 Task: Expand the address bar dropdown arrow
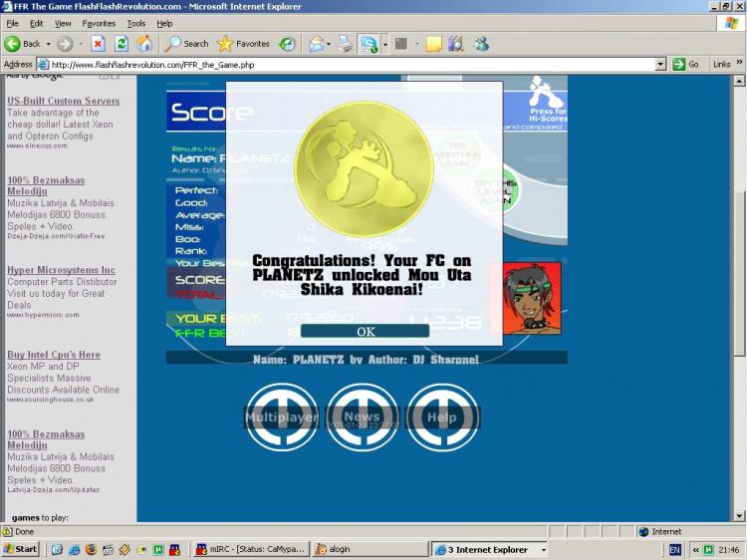tap(660, 64)
